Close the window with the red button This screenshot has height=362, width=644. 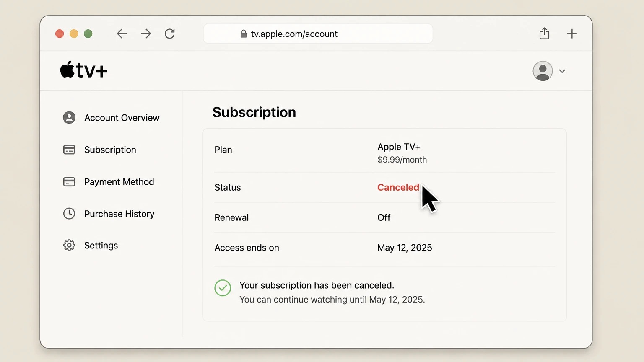[60, 34]
